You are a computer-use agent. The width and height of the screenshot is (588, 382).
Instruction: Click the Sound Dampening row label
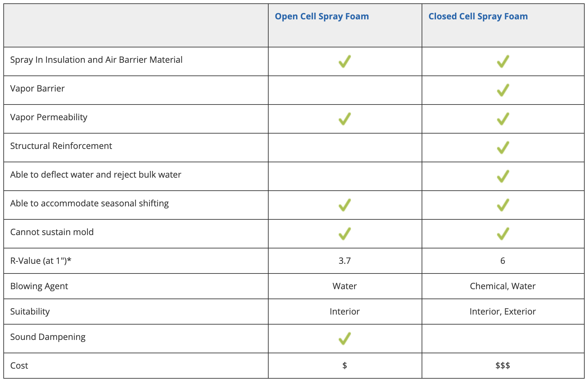pos(48,337)
